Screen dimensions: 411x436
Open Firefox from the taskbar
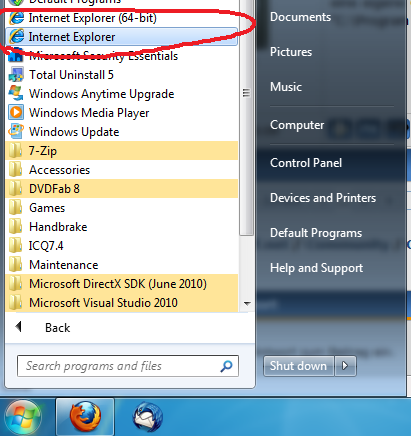tap(85, 417)
